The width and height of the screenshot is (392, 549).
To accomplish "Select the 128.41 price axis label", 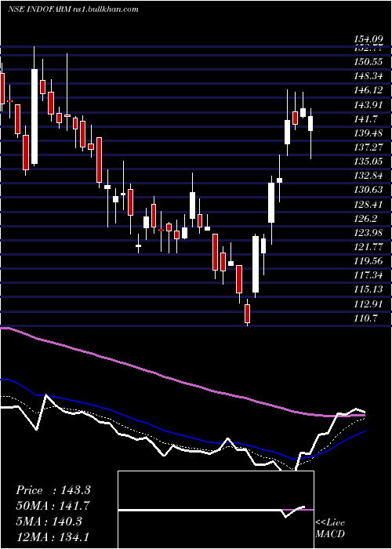I will pyautogui.click(x=368, y=204).
